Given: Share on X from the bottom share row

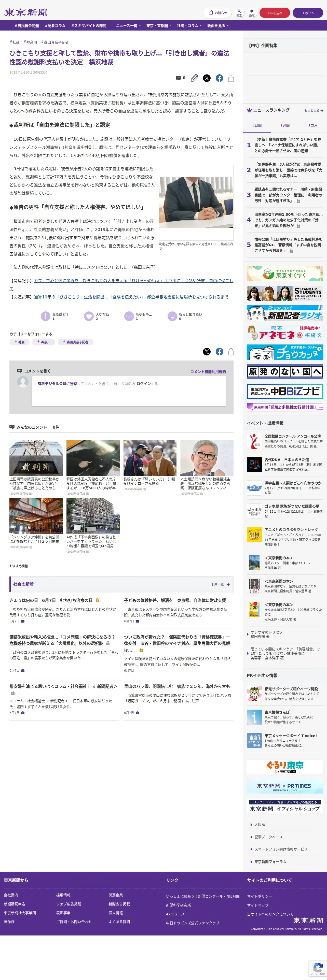Looking at the screenshot, I should coord(207,352).
